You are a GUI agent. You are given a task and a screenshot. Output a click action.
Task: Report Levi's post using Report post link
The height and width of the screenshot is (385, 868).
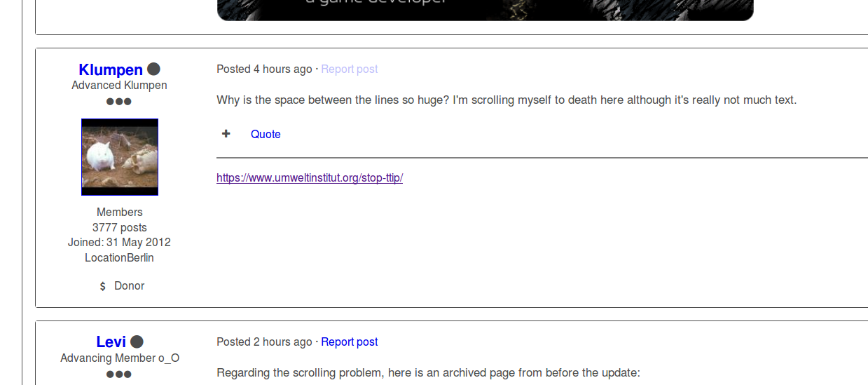coord(349,342)
